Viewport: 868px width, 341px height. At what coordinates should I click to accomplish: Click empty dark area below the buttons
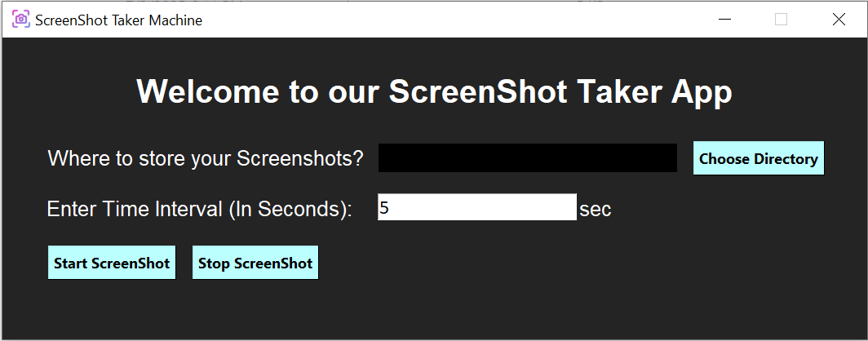[434, 310]
